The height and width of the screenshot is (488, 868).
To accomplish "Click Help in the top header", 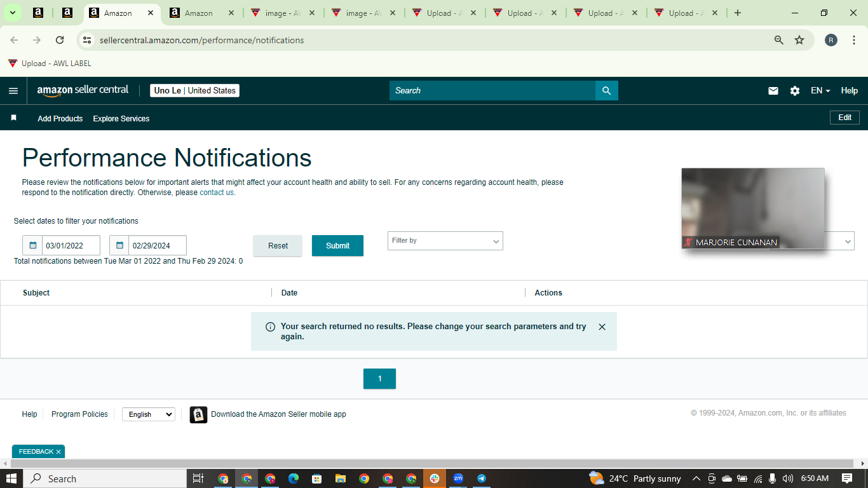I will click(850, 91).
